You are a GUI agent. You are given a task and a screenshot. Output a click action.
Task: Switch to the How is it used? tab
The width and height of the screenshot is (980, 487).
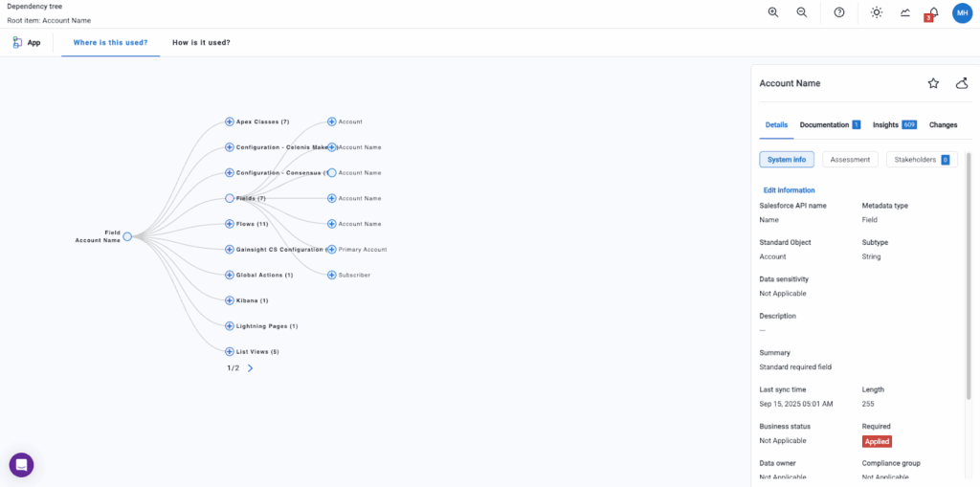[x=201, y=43]
